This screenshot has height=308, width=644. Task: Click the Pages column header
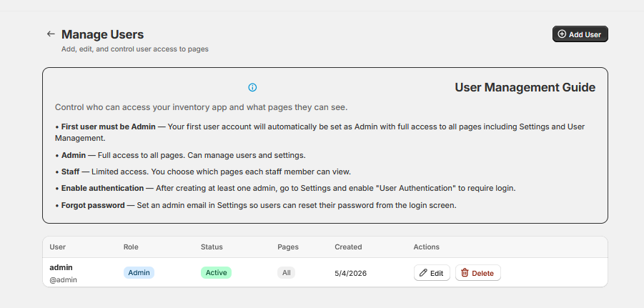(x=288, y=247)
